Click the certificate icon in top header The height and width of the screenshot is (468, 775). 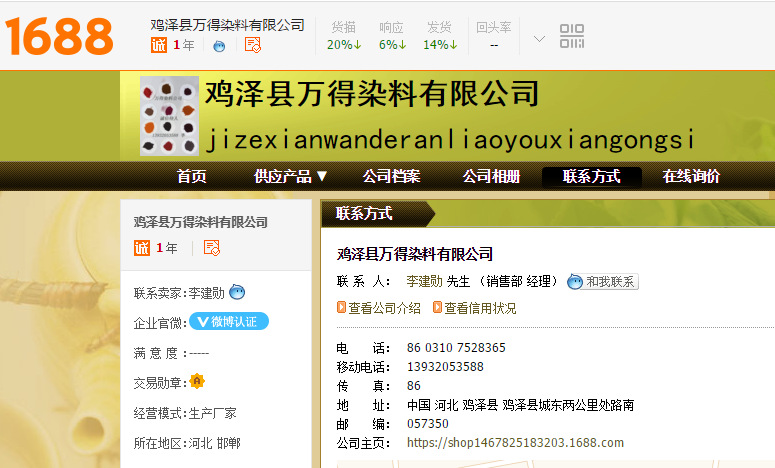253,45
